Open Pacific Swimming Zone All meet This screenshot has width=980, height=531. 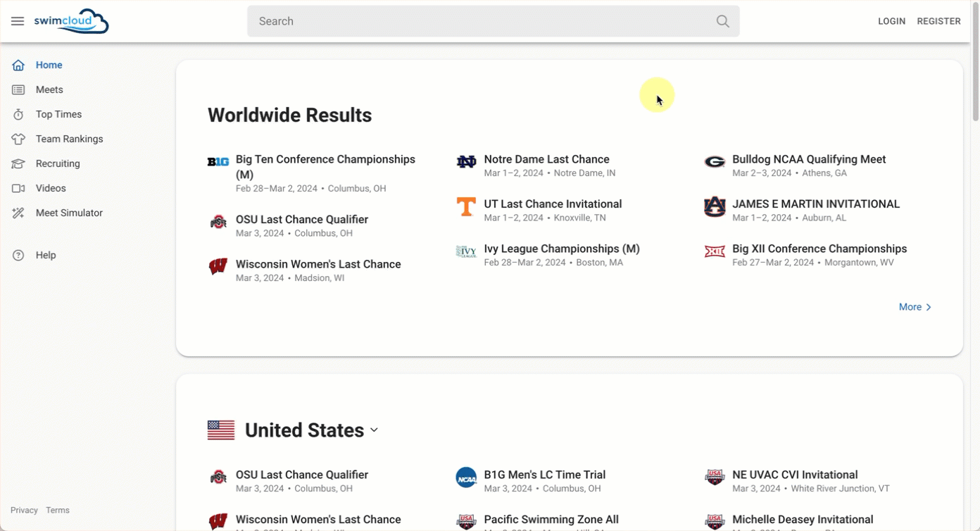(551, 520)
